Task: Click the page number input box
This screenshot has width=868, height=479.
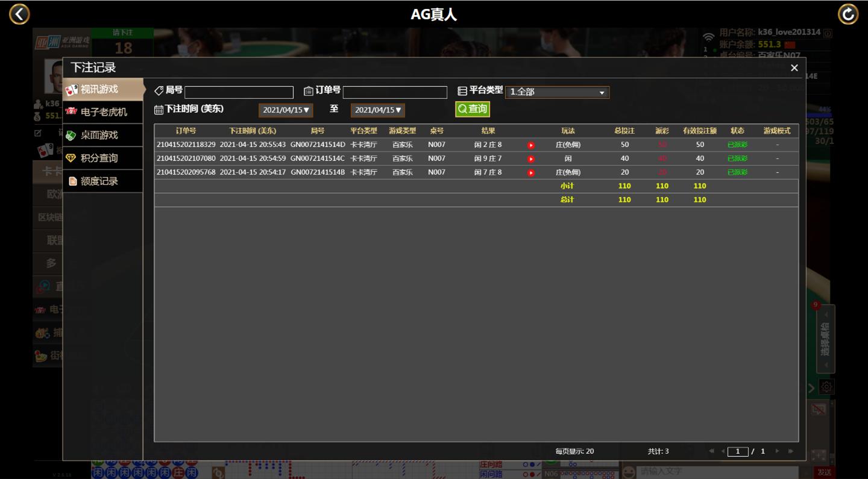Action: (x=738, y=451)
